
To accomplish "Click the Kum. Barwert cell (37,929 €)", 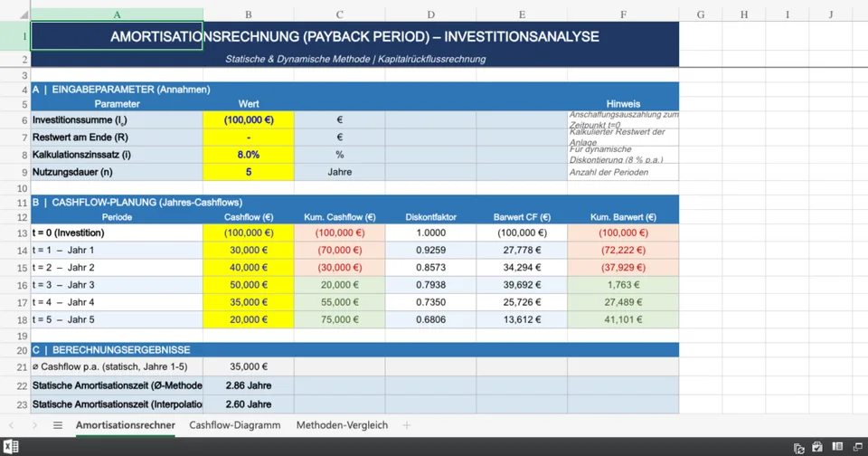I will [623, 268].
